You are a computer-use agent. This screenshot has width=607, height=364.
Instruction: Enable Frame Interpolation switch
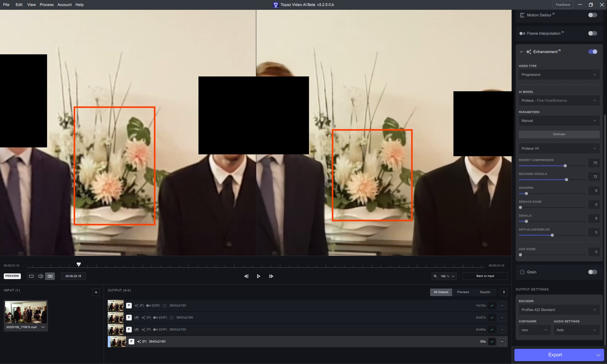pos(592,33)
